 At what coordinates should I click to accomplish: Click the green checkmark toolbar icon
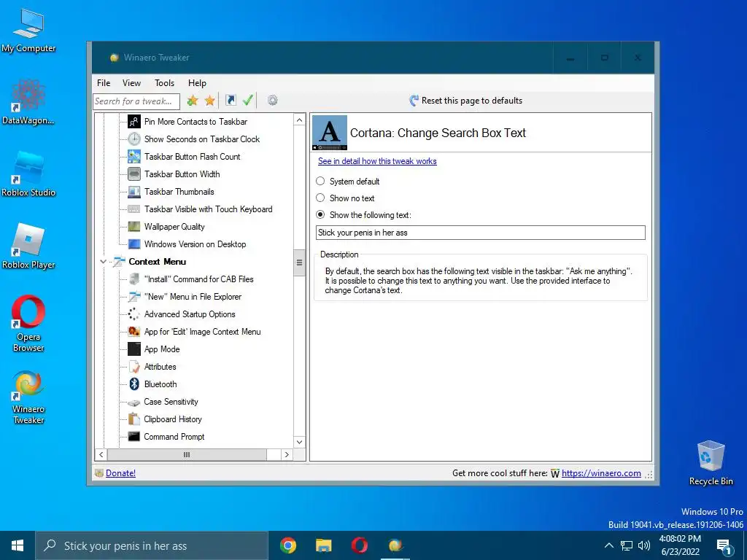(248, 100)
